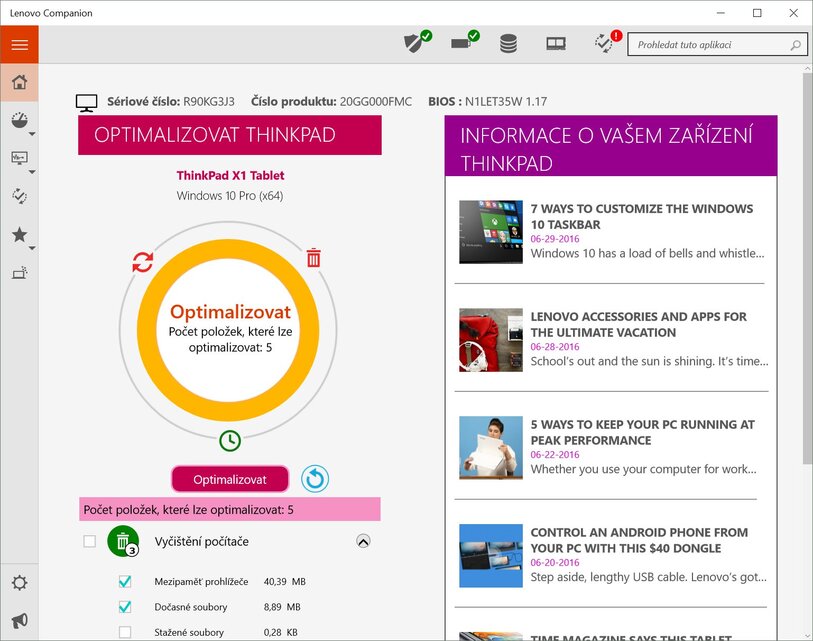This screenshot has width=813, height=641.
Task: Check security status via shield icon
Action: 416,43
